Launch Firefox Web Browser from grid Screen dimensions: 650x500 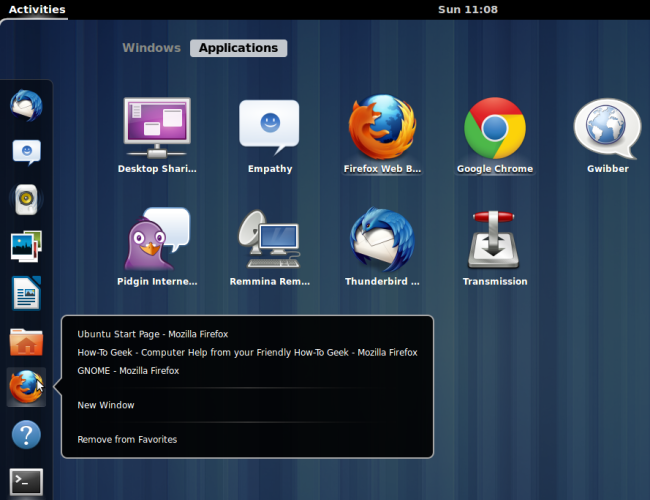coord(382,135)
